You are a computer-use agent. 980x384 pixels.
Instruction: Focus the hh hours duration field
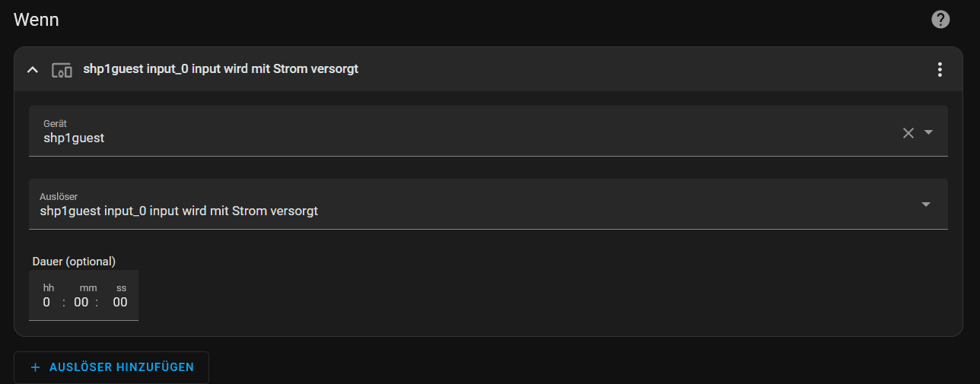pos(47,302)
